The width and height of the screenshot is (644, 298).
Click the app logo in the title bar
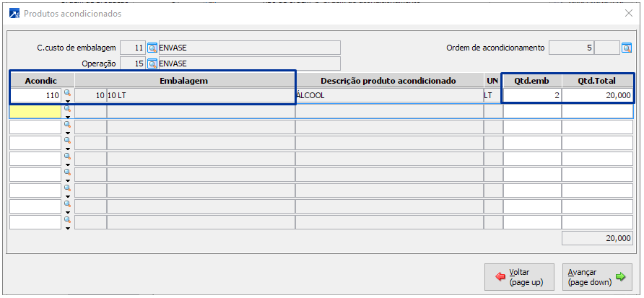(x=13, y=13)
